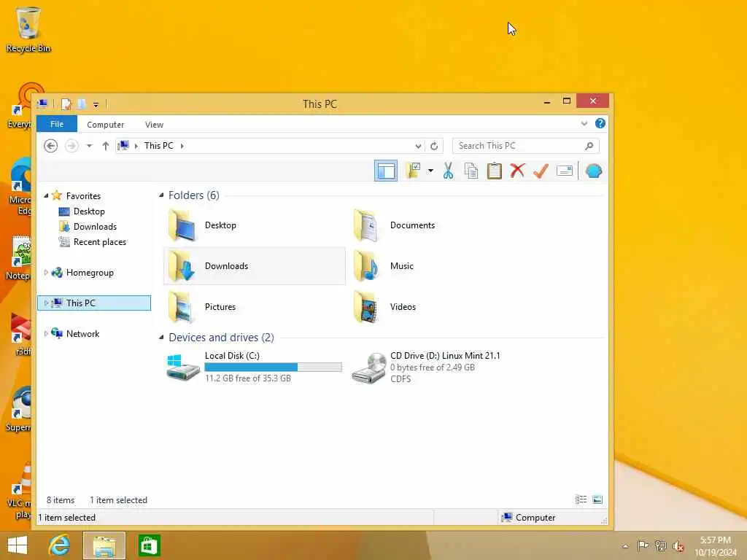Click the Rename card icon

(565, 171)
